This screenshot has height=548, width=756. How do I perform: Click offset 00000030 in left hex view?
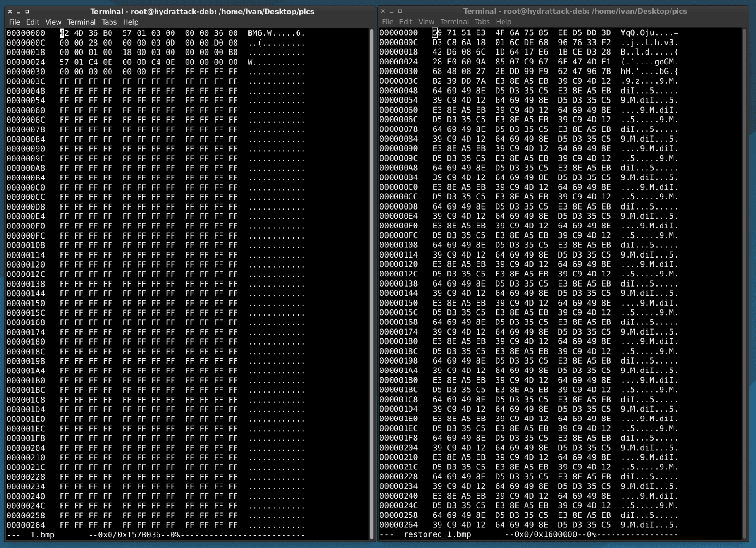click(x=26, y=72)
